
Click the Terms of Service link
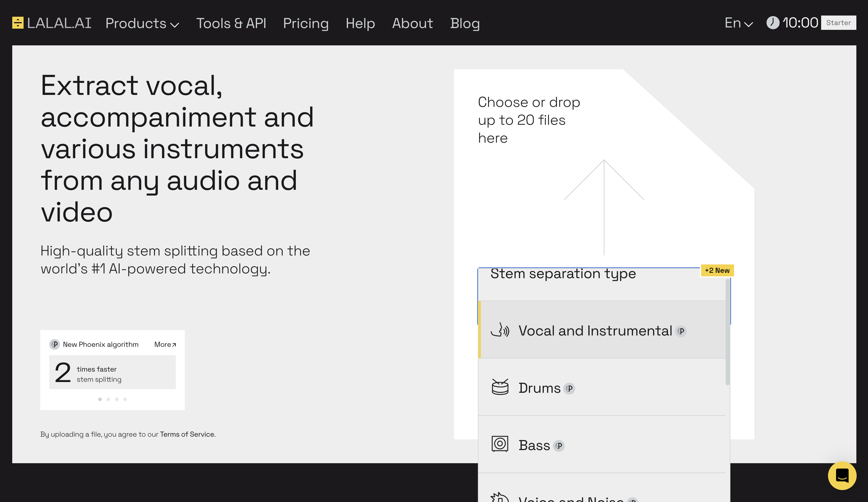187,434
